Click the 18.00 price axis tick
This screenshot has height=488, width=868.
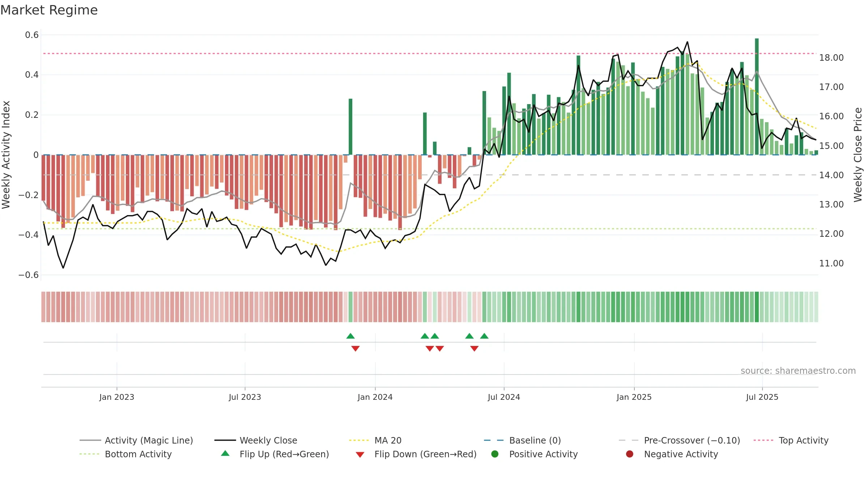point(831,58)
